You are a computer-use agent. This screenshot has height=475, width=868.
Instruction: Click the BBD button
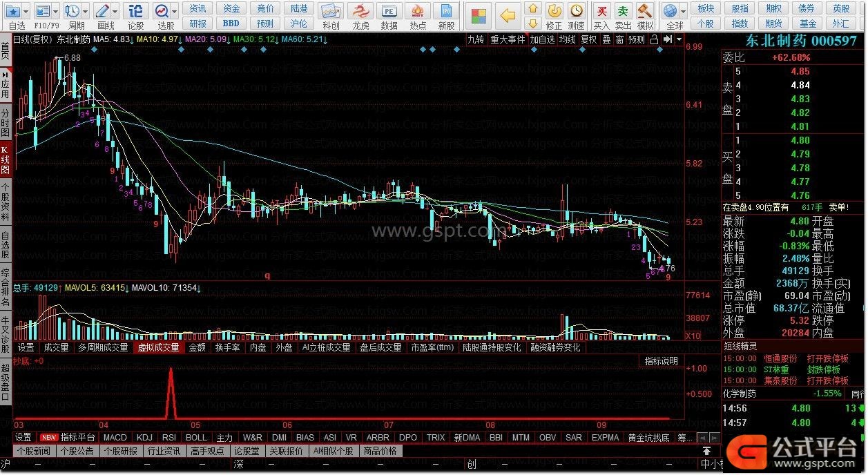[231, 23]
